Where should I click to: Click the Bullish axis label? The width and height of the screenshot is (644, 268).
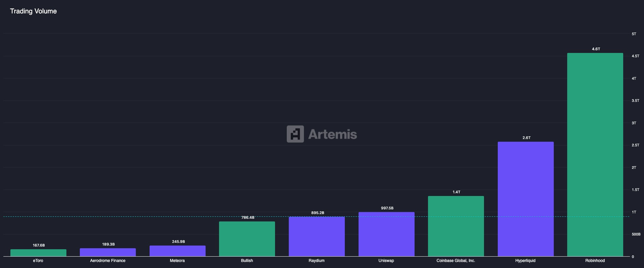click(247, 261)
